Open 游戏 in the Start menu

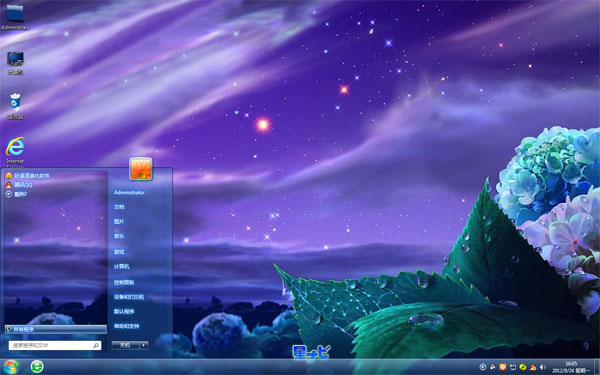119,252
